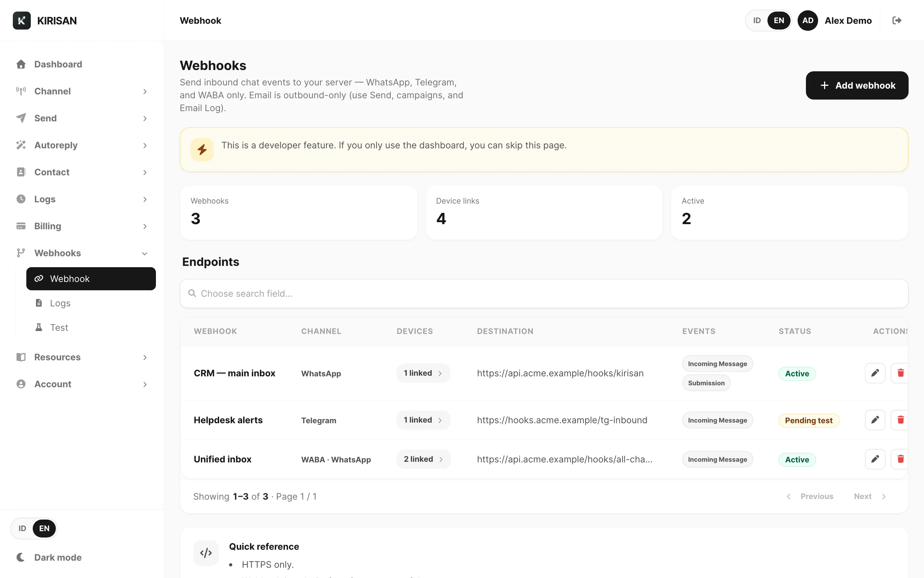Open the Account menu item
Screen dimensions: 924x578
(x=82, y=384)
